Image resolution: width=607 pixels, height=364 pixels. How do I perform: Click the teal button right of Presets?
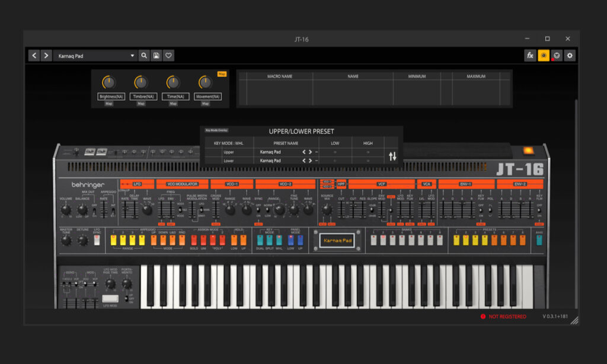[x=539, y=240]
